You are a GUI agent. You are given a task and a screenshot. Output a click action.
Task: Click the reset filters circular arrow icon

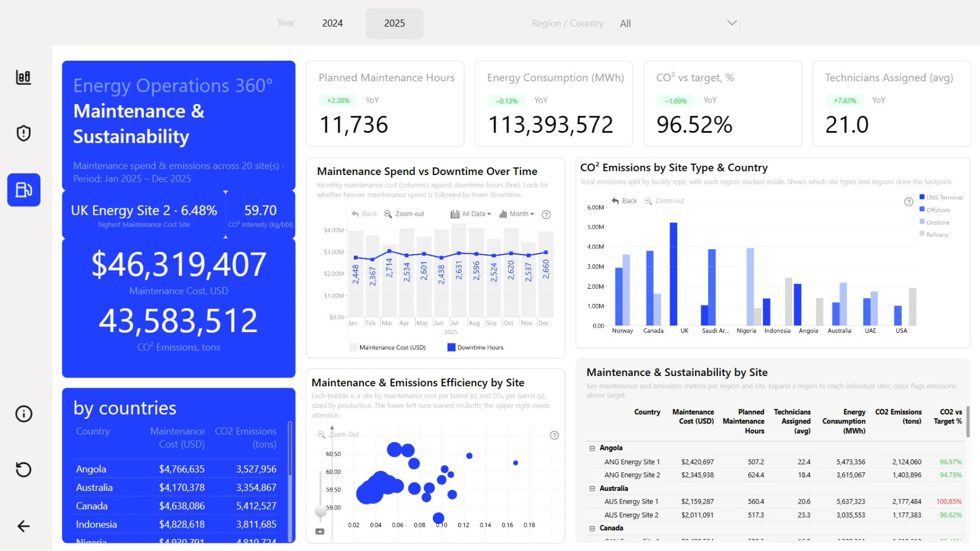23,469
